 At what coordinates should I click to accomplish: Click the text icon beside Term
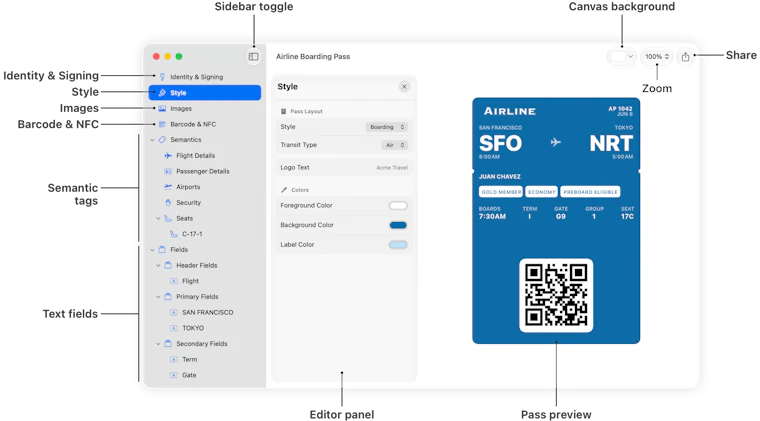pyautogui.click(x=174, y=359)
